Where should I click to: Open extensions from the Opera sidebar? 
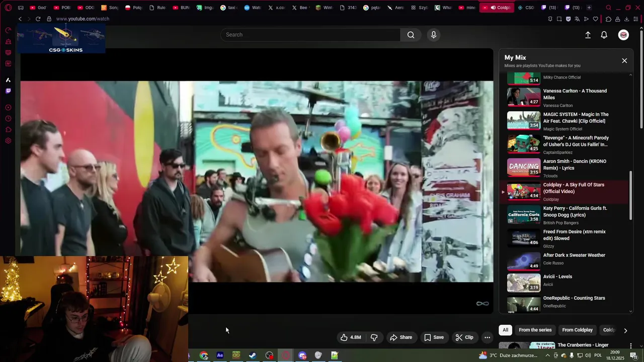point(8,130)
